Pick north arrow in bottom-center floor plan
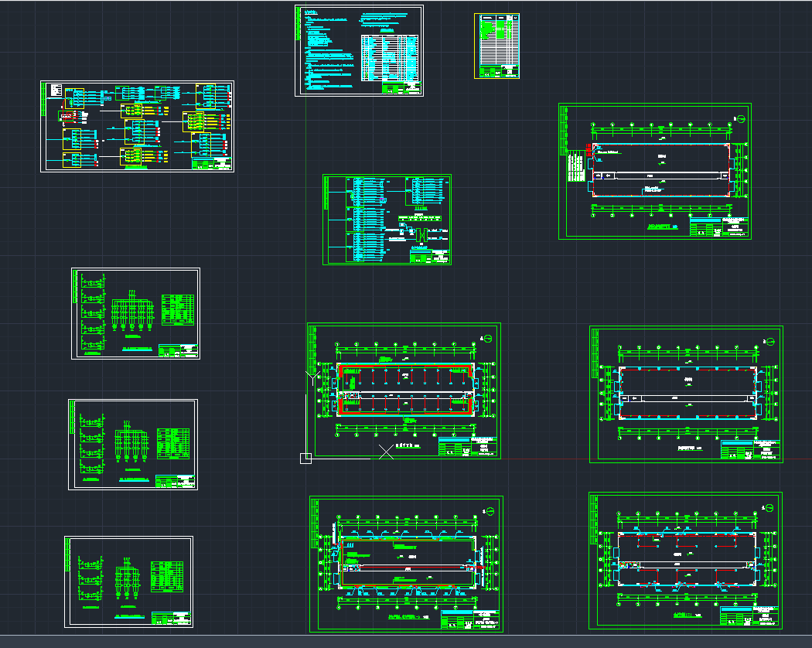Viewport: 812px width, 648px height. point(490,511)
